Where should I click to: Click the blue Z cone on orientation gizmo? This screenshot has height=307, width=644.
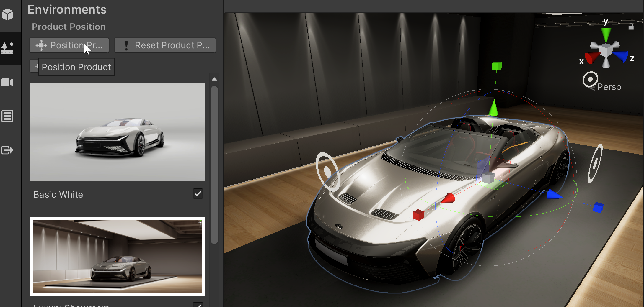pyautogui.click(x=621, y=56)
